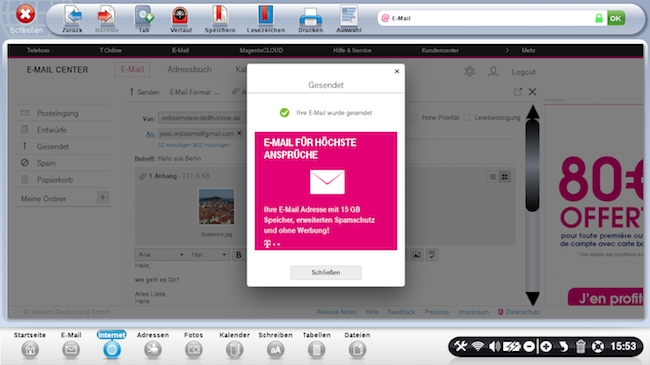Click the Nächste forward arrow icon
This screenshot has height=365, width=650.
pos(107,15)
